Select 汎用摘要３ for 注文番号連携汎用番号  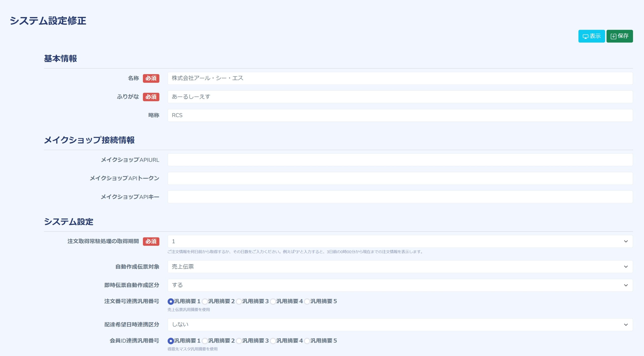click(x=239, y=301)
